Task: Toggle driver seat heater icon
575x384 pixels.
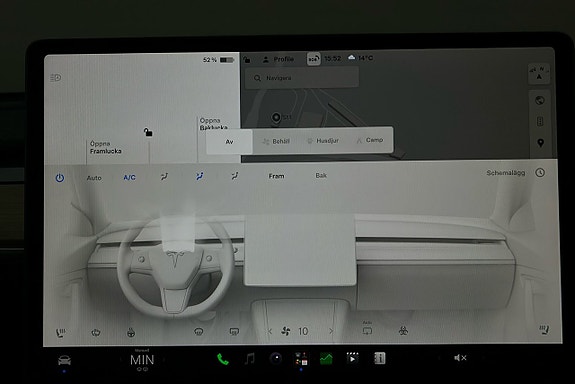Action: click(61, 333)
